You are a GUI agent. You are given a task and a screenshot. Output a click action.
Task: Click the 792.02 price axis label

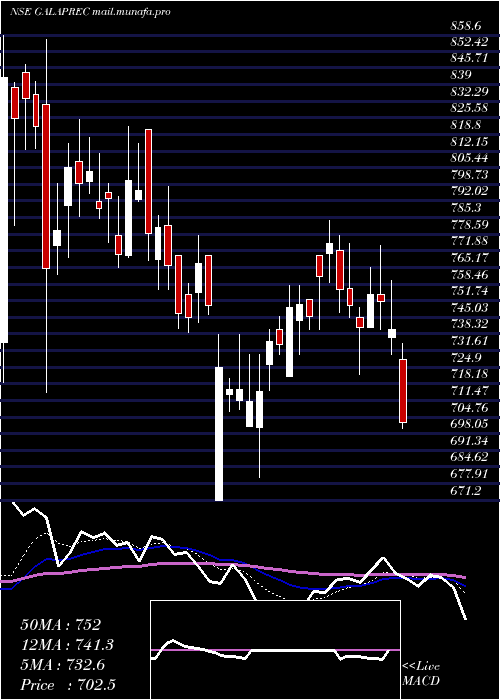click(470, 191)
